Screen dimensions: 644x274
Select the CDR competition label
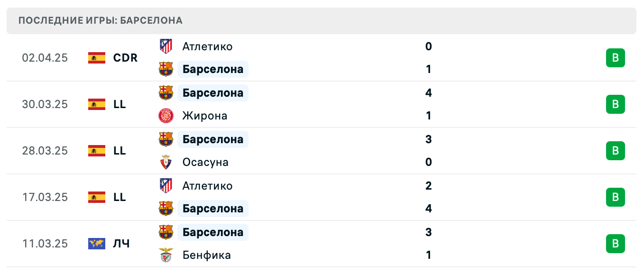[x=125, y=58]
